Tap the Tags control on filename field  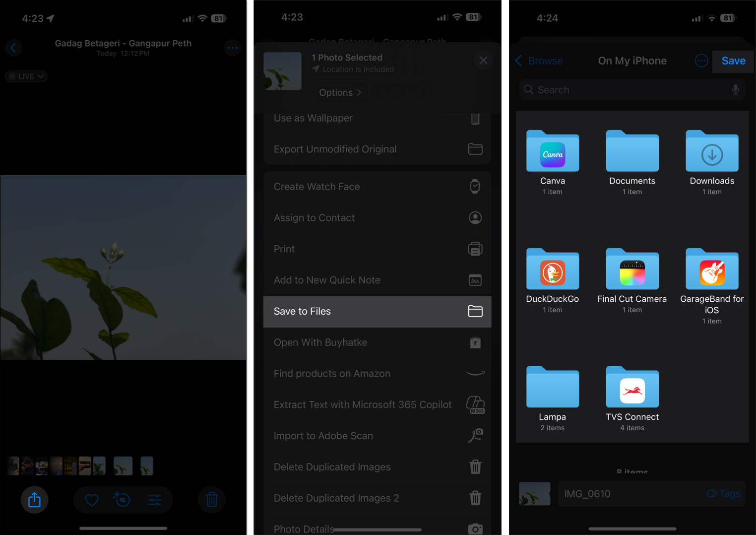(x=723, y=493)
